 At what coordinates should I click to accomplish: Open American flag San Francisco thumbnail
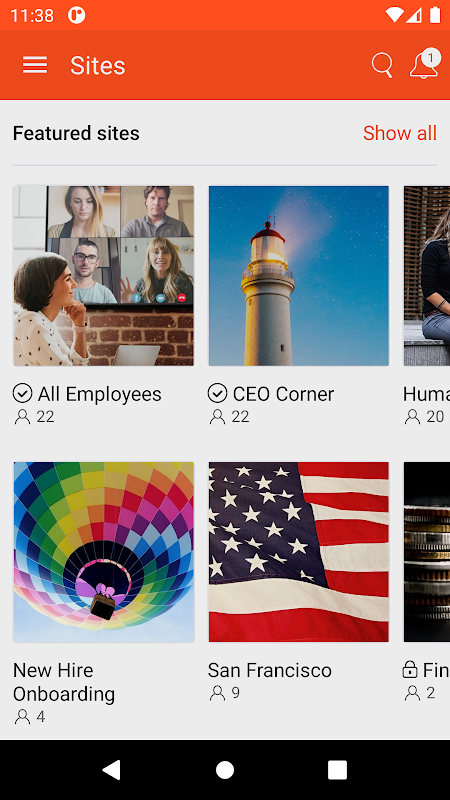[298, 552]
